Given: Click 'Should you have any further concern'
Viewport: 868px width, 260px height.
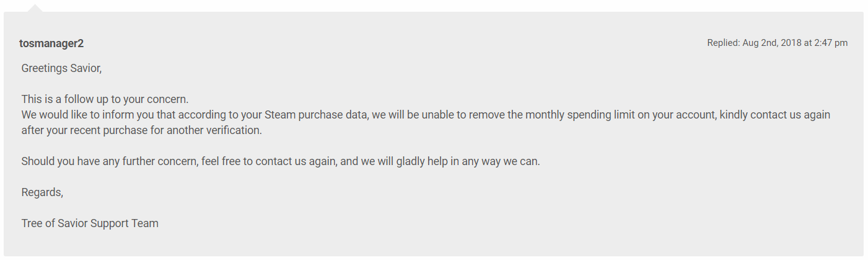Looking at the screenshot, I should click(x=108, y=161).
